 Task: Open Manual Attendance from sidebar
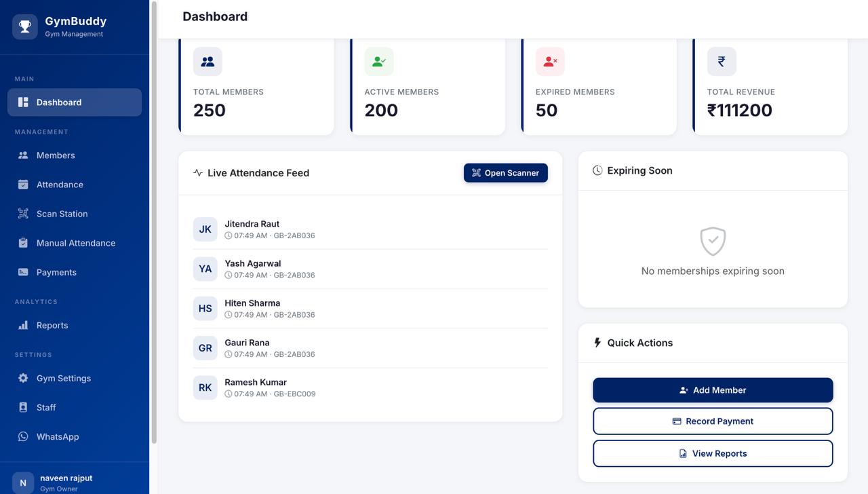pos(75,243)
